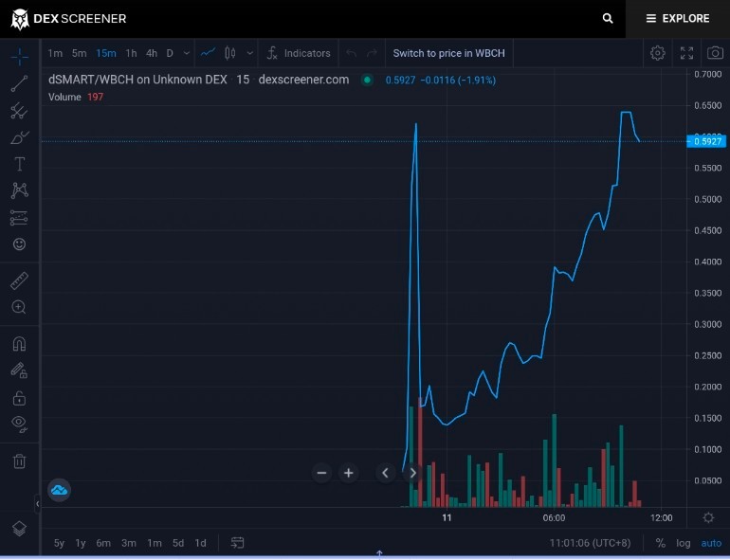Toggle log scale
This screenshot has width=730, height=560.
point(684,543)
